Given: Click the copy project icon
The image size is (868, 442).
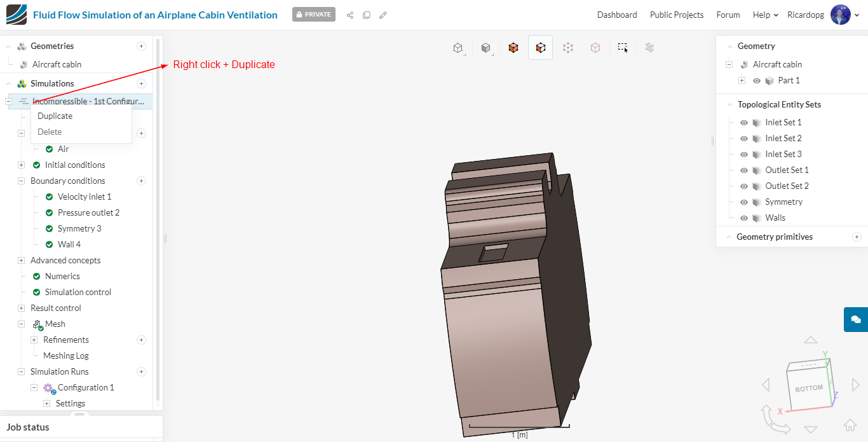Looking at the screenshot, I should click(367, 15).
